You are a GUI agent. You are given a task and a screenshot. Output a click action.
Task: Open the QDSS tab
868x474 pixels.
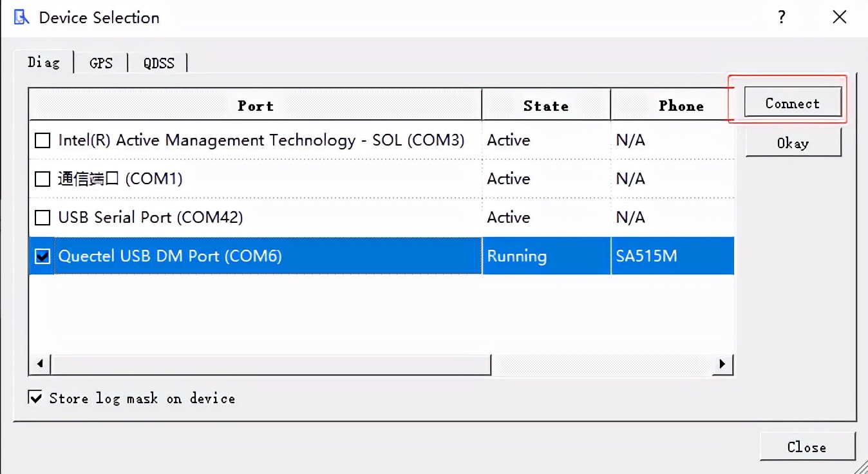point(158,62)
